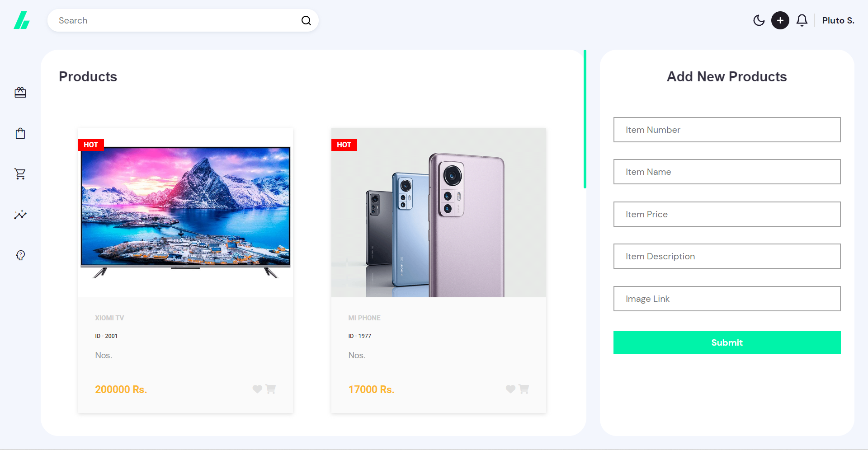Add MI Phone to cart

click(x=524, y=389)
